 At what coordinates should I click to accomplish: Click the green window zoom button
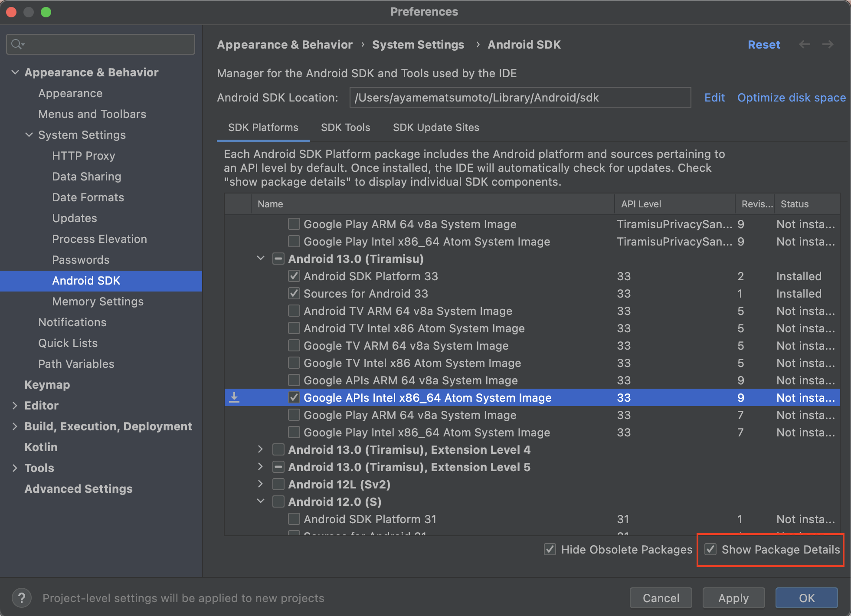click(x=46, y=12)
